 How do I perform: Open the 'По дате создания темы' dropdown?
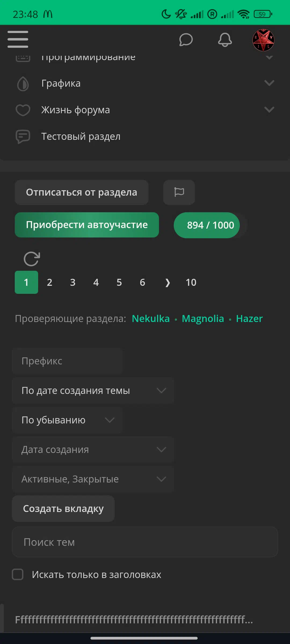pos(93,390)
